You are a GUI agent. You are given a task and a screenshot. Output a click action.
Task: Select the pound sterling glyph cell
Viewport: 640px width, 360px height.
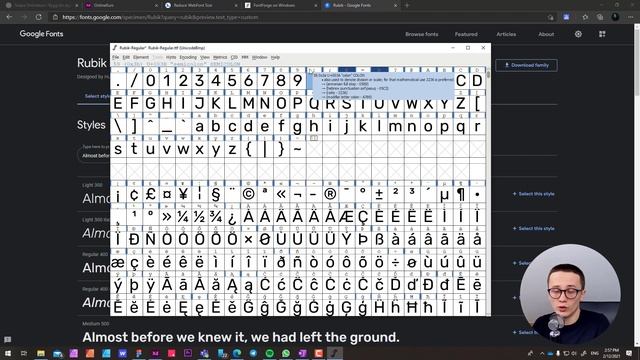pyautogui.click(x=151, y=194)
